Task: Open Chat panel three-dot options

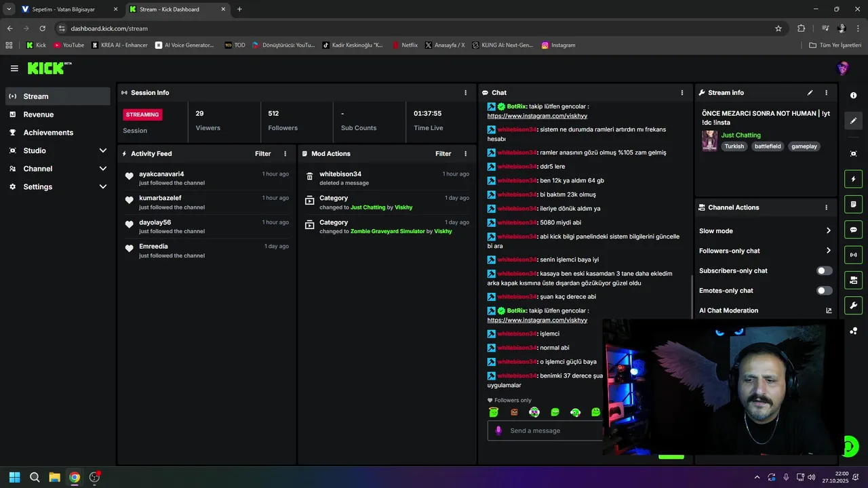Action: pos(682,93)
